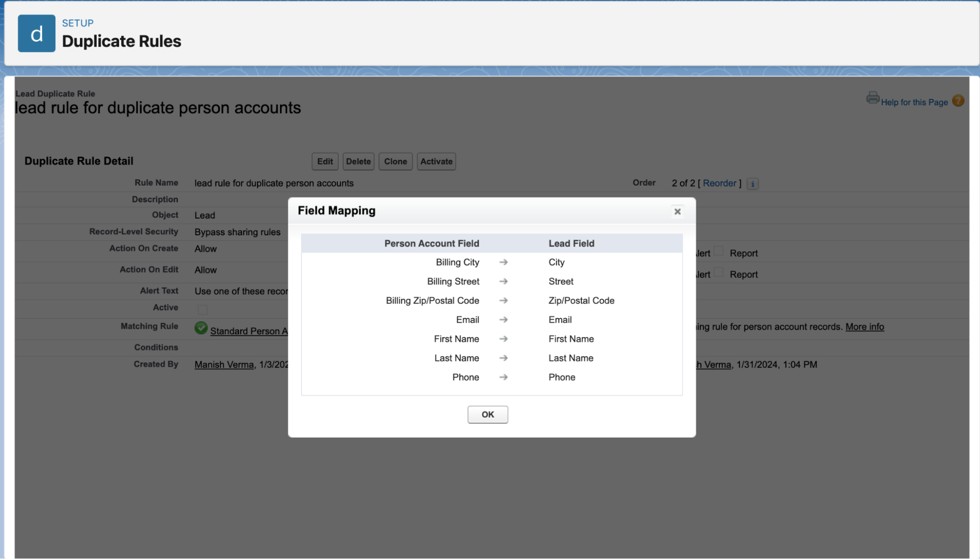The width and height of the screenshot is (980, 559).
Task: Click the printer icon for printable view
Action: [872, 98]
